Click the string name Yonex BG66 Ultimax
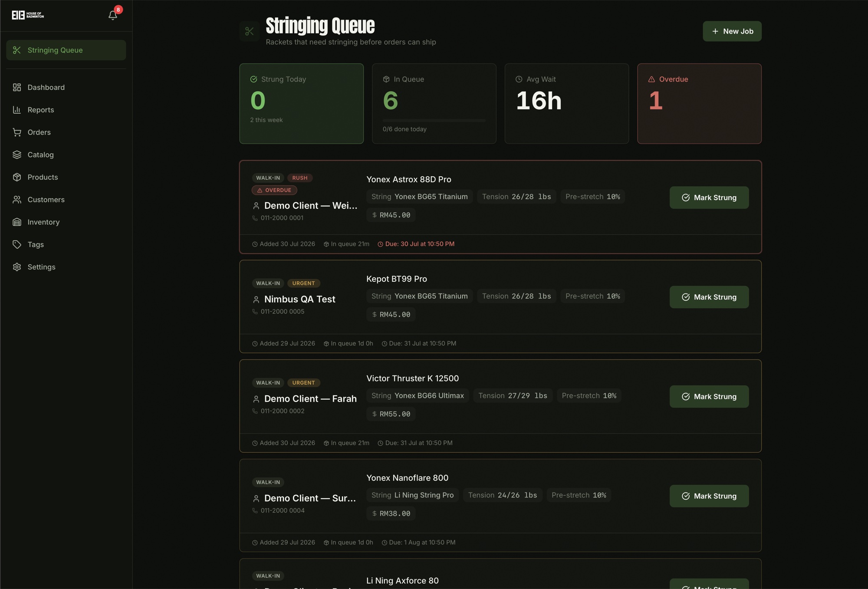Viewport: 868px width, 589px height. 429,396
